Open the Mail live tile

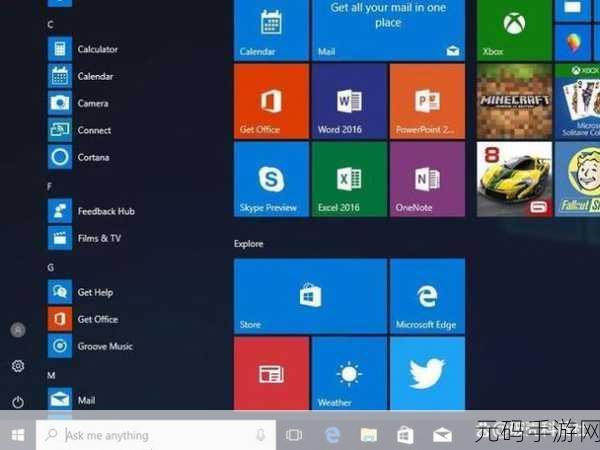(x=388, y=30)
